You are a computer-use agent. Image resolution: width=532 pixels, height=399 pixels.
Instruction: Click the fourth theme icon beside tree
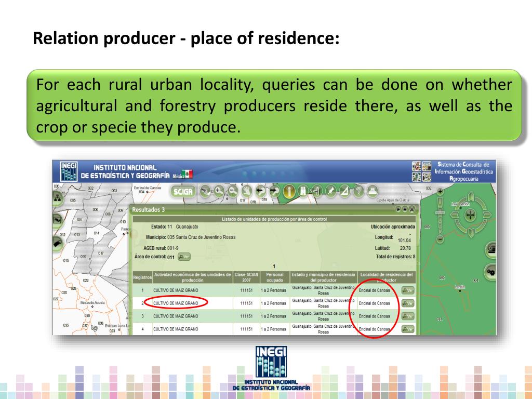pyautogui.click(x=427, y=177)
